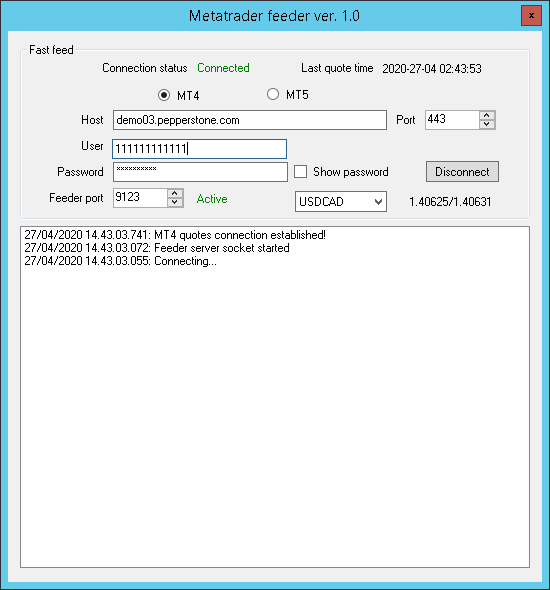Focus the Host input field

click(250, 120)
